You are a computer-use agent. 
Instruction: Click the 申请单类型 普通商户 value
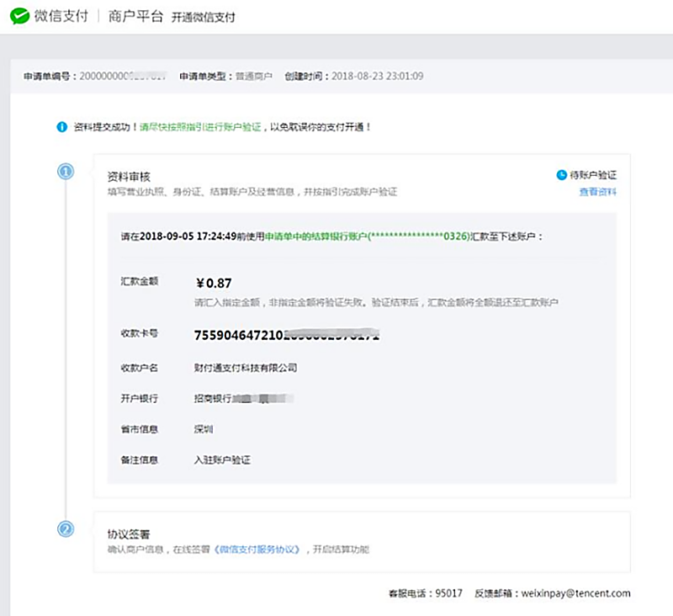point(254,77)
